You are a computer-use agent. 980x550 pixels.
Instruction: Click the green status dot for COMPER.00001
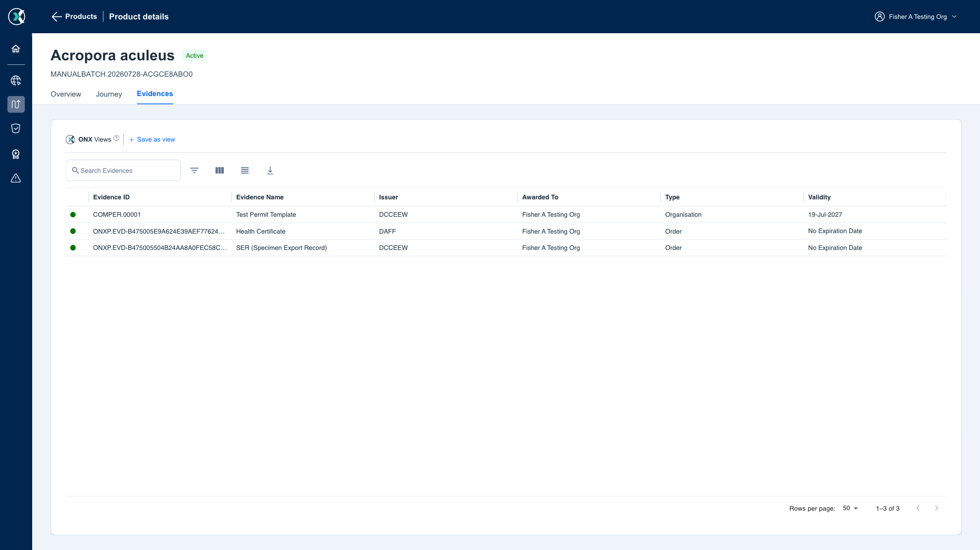[73, 215]
